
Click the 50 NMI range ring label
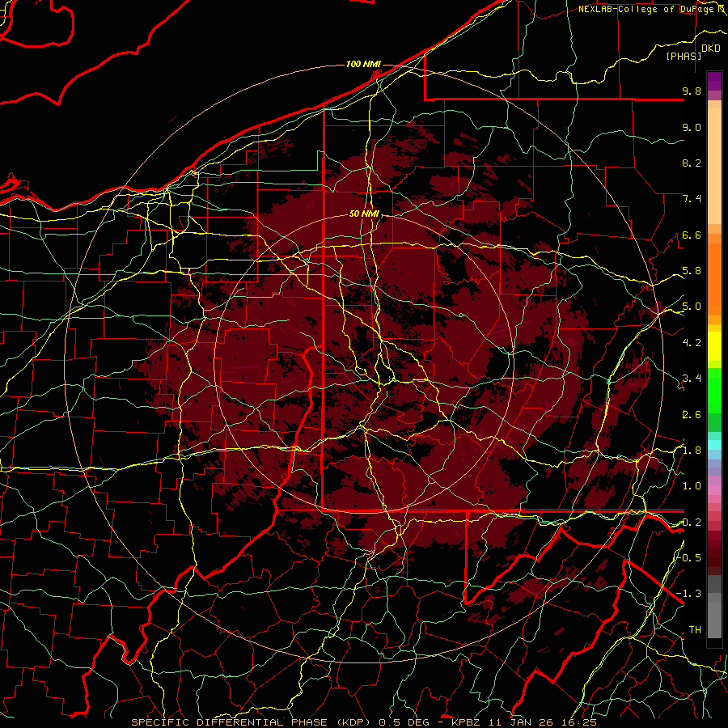(364, 214)
